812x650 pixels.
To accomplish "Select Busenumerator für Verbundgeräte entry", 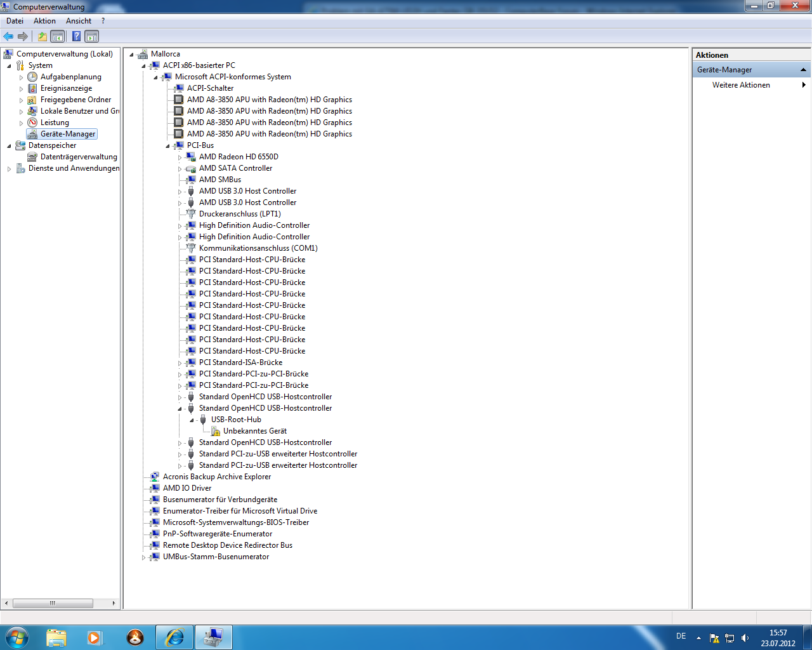I will pyautogui.click(x=220, y=500).
